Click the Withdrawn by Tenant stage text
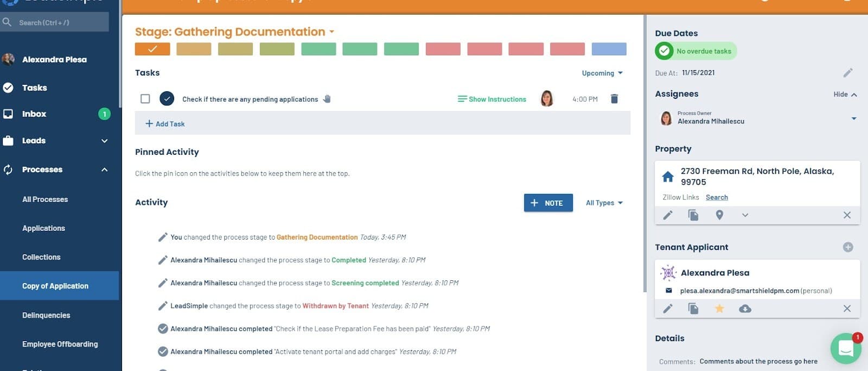The image size is (868, 371). click(335, 306)
